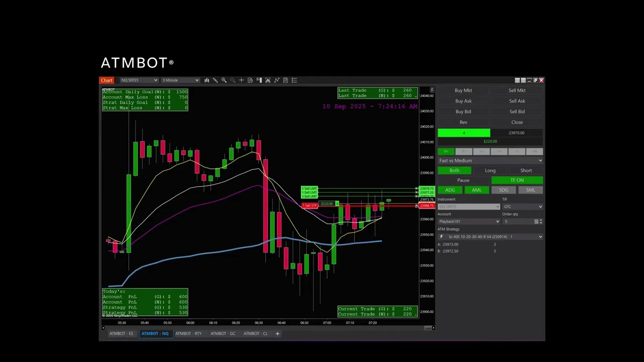Open the TIF GTC dropdown
The image size is (644, 362).
(523, 207)
